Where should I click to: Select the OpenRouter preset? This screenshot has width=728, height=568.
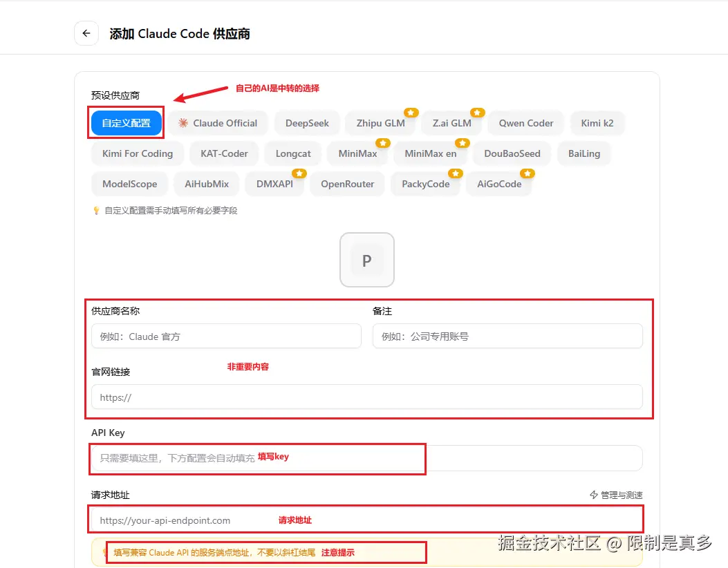347,184
